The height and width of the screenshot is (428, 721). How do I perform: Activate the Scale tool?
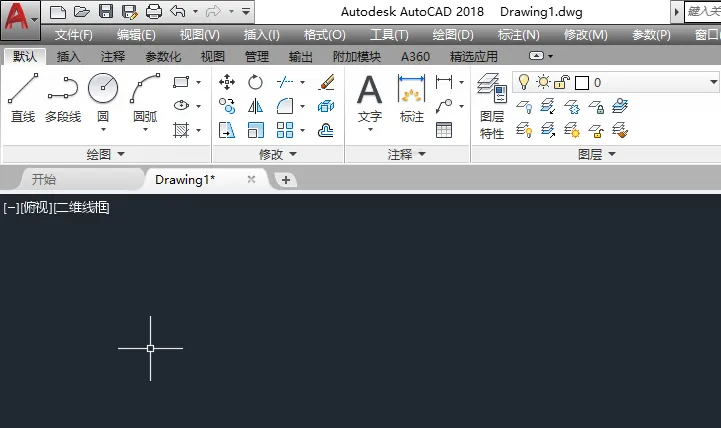[255, 131]
